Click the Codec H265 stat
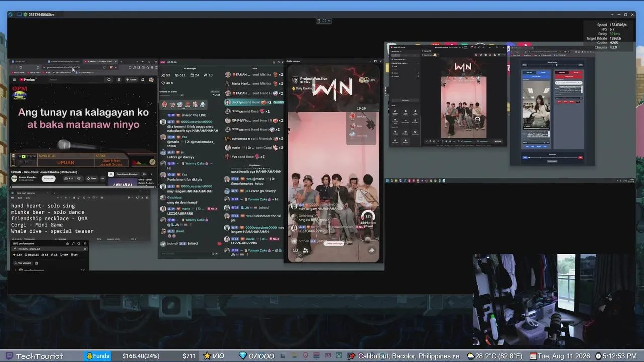This screenshot has width=644, height=362. coord(608,43)
